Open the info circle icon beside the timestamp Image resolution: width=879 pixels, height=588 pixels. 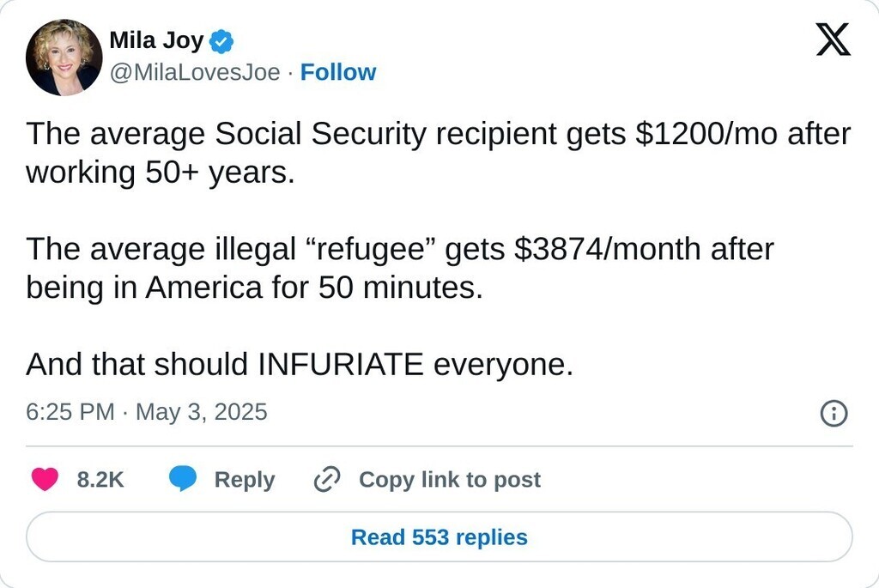tap(834, 413)
